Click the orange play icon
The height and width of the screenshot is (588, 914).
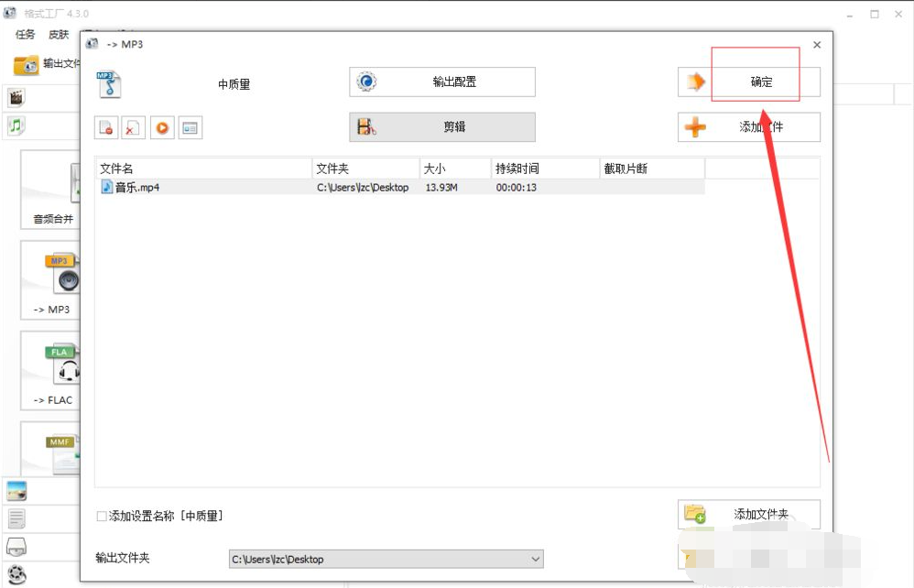pos(162,127)
